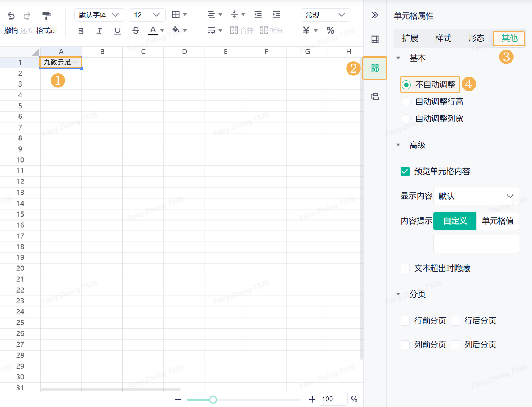This screenshot has height=407, width=532.
Task: Collapse the 基本 section
Action: coord(398,58)
